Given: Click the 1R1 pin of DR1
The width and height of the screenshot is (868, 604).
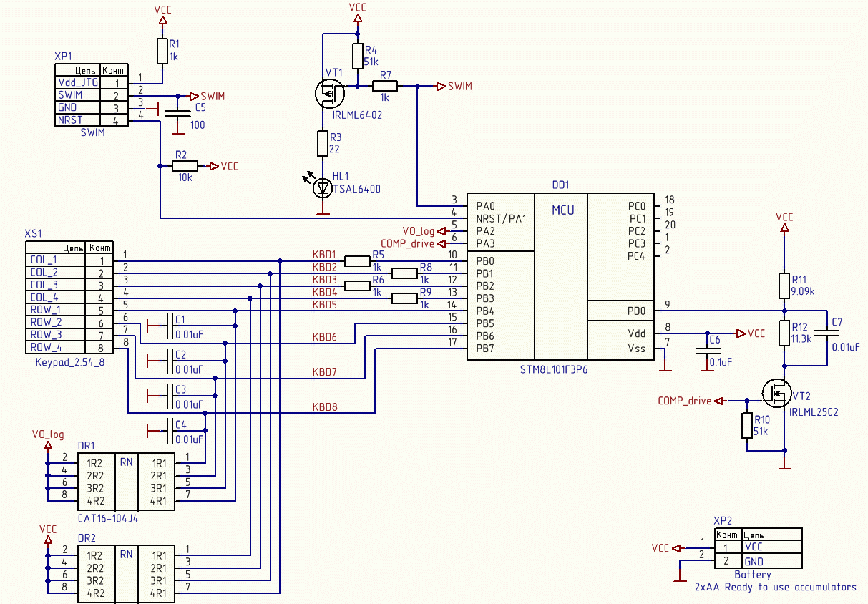Looking at the screenshot, I should click(159, 462).
